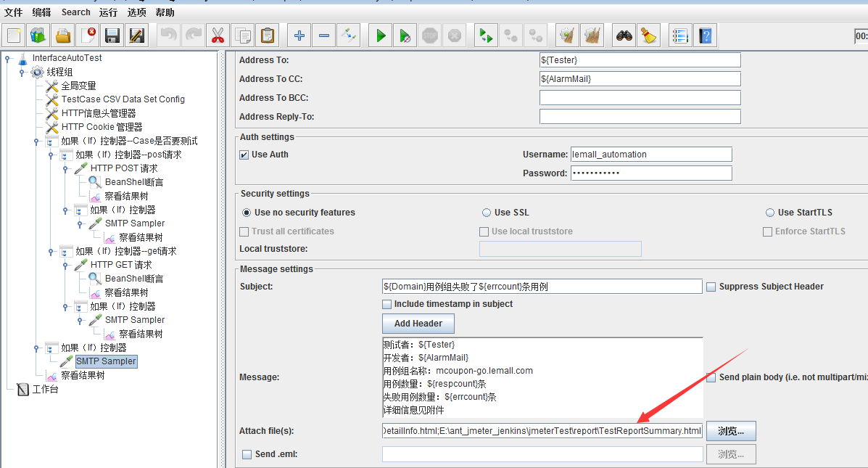Click the Add Header button

[x=418, y=324]
